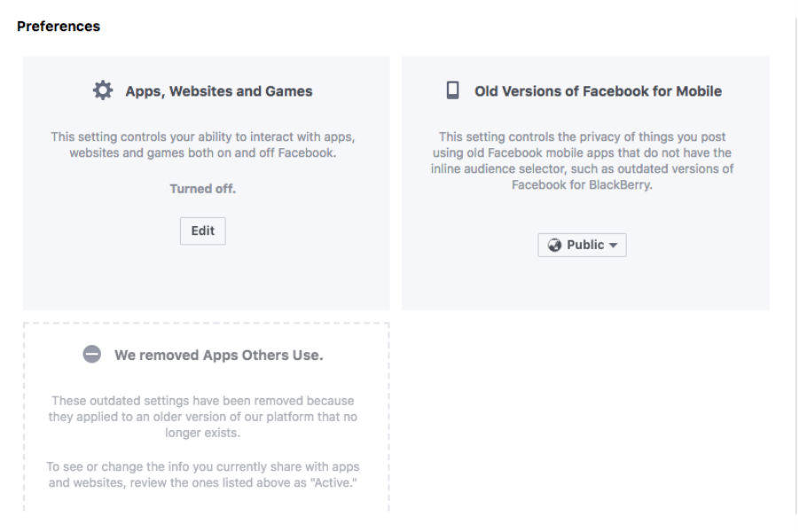This screenshot has width=798, height=532.
Task: Click the "Turned off." status text
Action: (x=203, y=189)
